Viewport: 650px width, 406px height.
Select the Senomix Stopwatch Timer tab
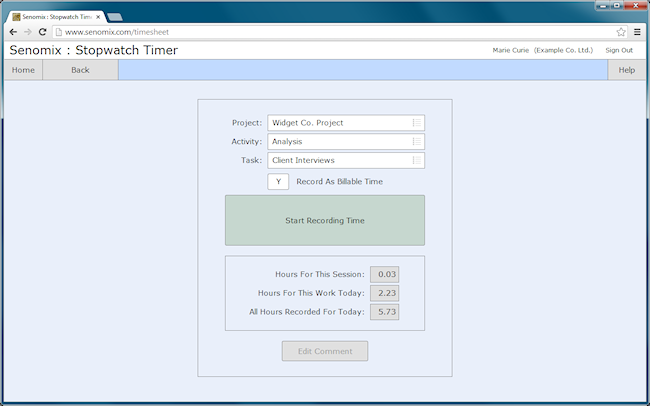tap(54, 17)
